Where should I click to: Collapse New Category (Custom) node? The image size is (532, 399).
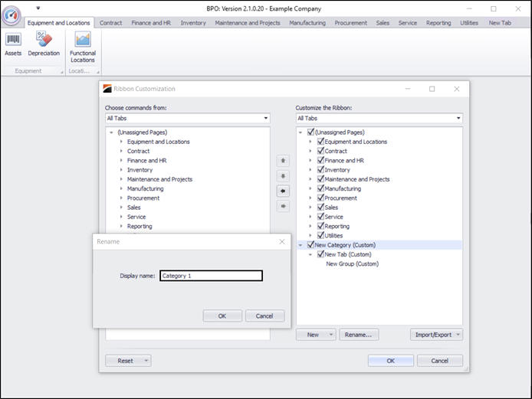(300, 245)
